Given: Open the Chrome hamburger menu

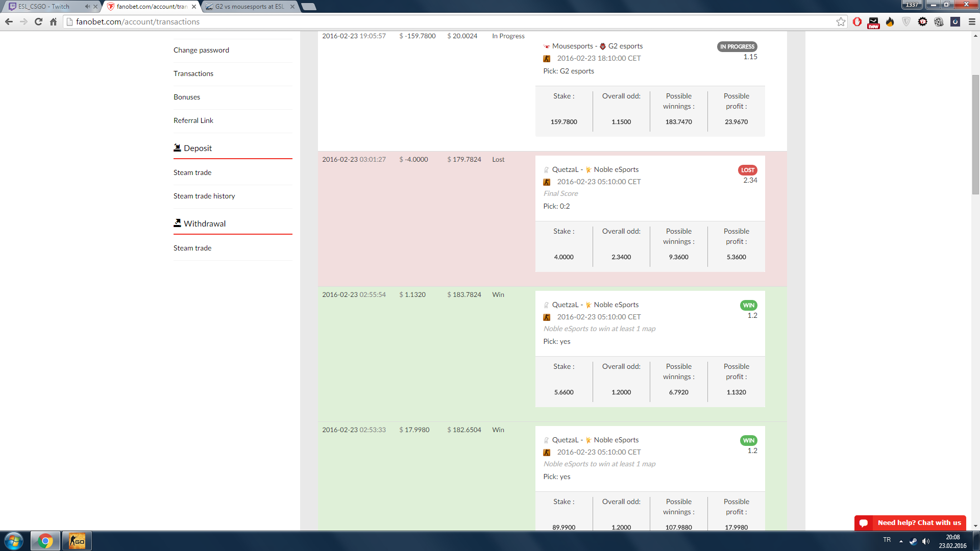Looking at the screenshot, I should coord(972,21).
